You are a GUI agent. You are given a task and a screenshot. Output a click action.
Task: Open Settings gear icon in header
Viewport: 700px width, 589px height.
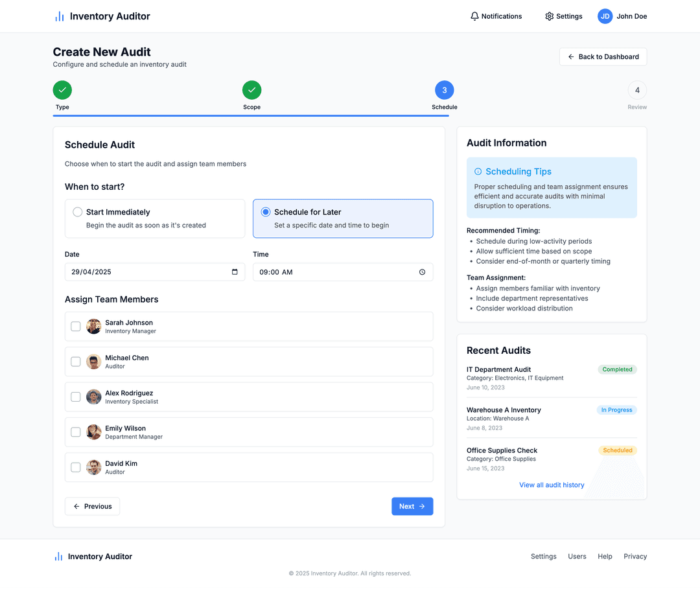[549, 16]
